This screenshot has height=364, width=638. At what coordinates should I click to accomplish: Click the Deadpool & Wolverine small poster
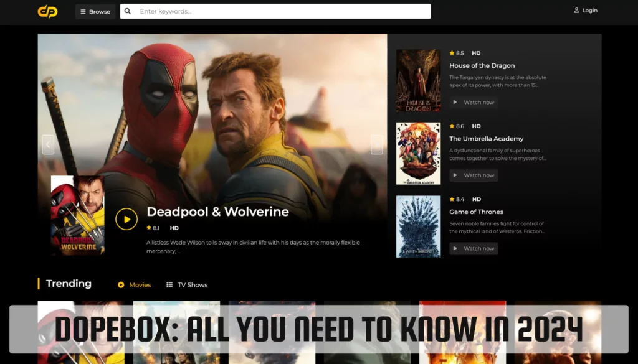[78, 215]
